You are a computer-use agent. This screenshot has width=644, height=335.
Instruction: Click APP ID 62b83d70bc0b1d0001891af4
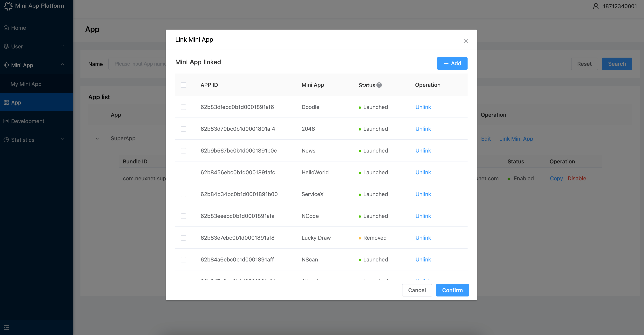238,129
